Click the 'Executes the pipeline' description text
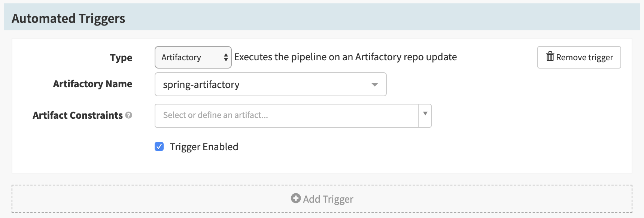Viewport: 644px width, 218px height. 345,57
